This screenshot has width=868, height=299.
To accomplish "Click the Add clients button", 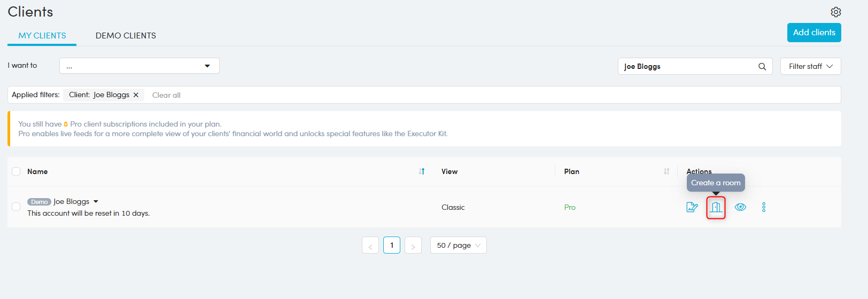I will pos(813,33).
